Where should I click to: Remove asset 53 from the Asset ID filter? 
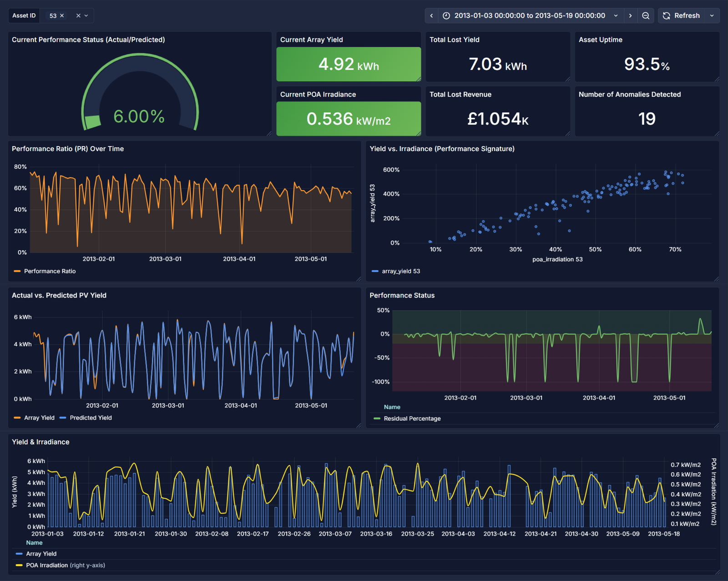point(62,15)
